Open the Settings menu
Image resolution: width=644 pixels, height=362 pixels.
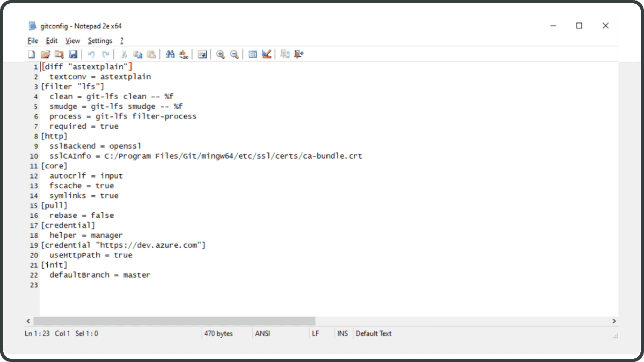click(x=100, y=40)
